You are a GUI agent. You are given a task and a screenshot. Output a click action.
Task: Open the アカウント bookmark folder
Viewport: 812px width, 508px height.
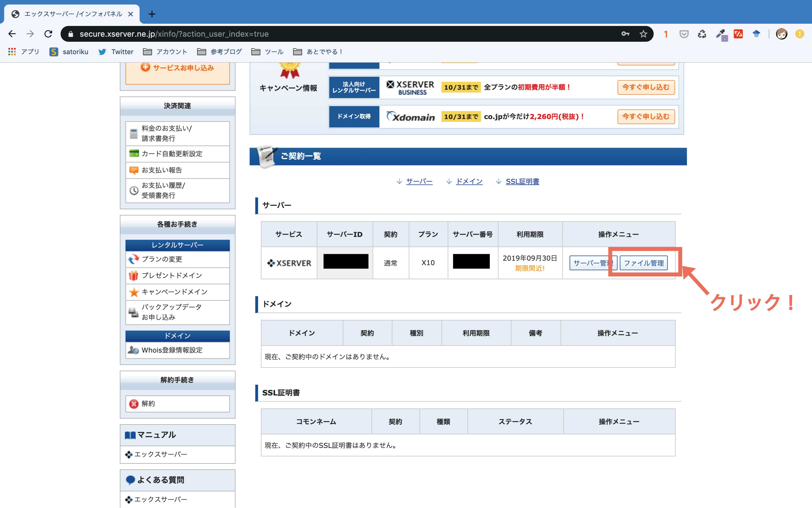[x=165, y=52]
